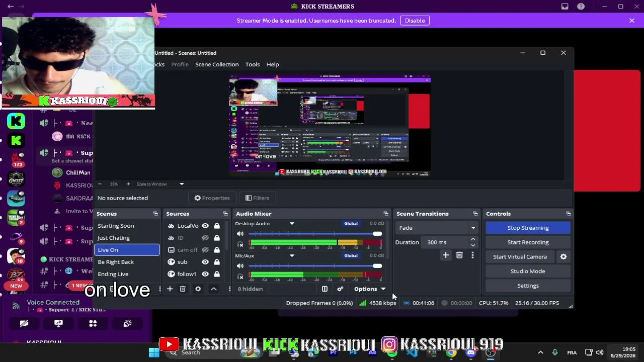
Task: Undock the Scenes panel
Action: [155, 214]
